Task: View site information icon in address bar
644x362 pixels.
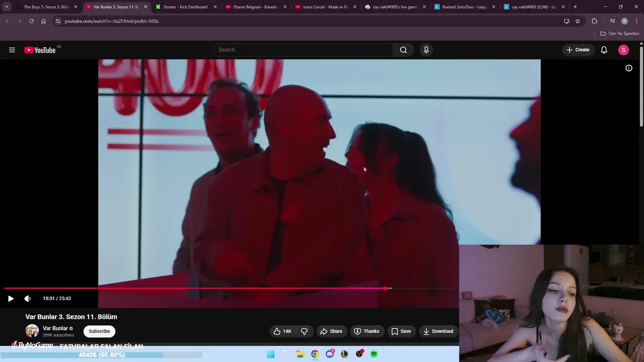Action: 58,21
